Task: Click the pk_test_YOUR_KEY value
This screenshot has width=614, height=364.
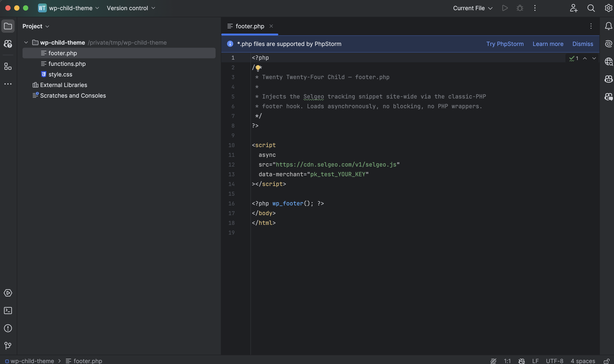Action: [338, 174]
